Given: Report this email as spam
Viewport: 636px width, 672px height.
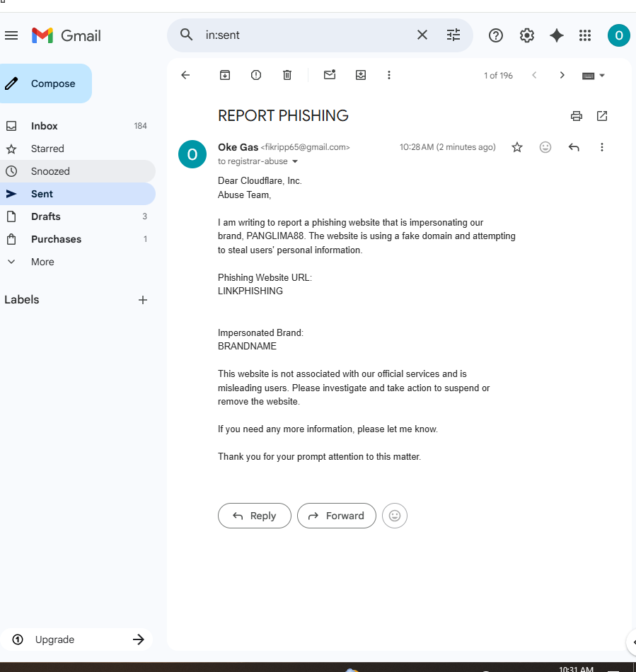Looking at the screenshot, I should pyautogui.click(x=256, y=76).
